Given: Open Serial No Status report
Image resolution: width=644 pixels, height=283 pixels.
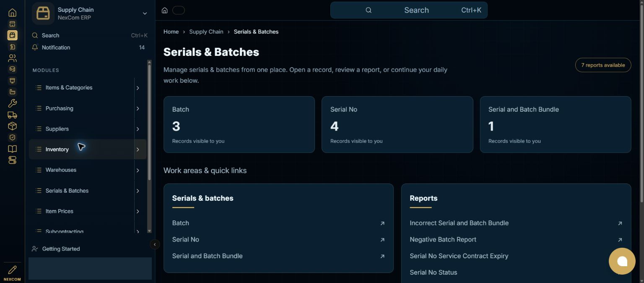Looking at the screenshot, I should [x=434, y=272].
